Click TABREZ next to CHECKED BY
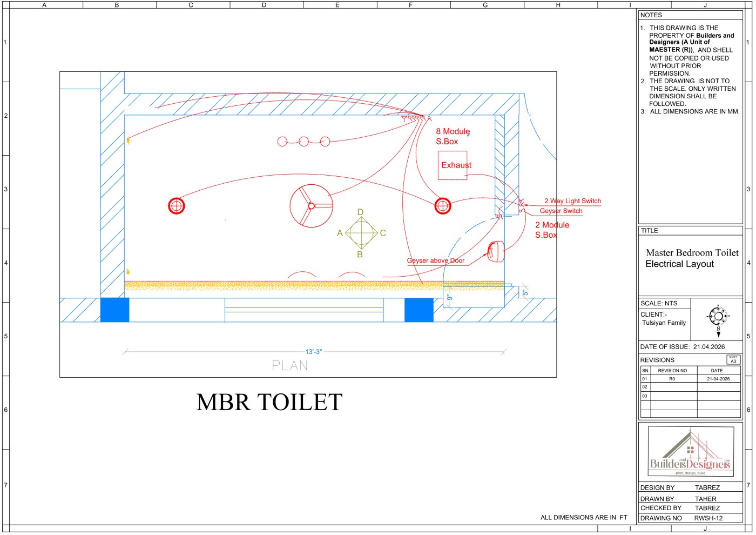 (x=707, y=509)
